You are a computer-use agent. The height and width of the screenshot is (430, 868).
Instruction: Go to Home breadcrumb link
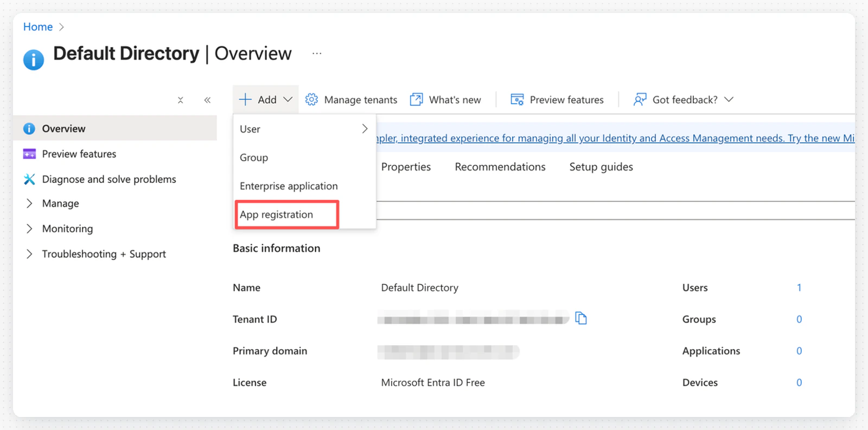pyautogui.click(x=38, y=27)
